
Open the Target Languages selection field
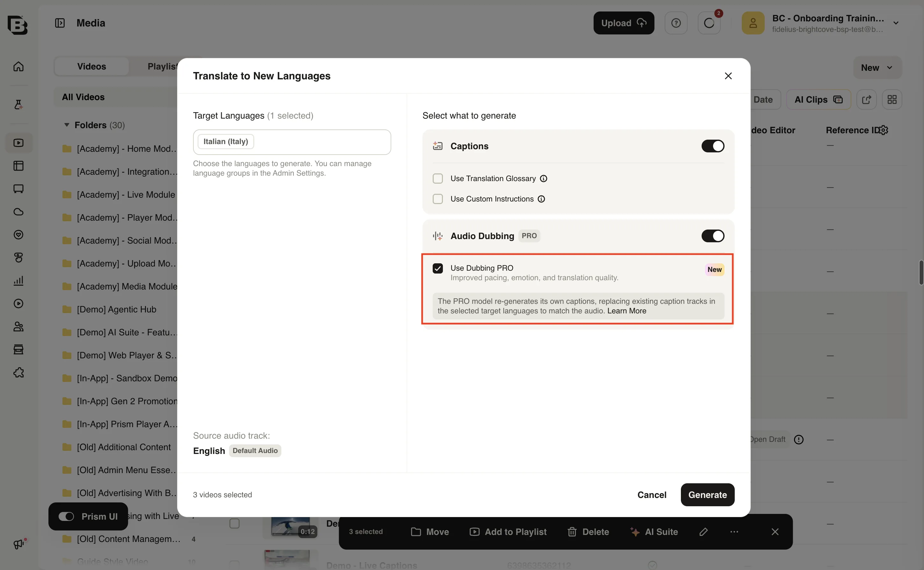click(292, 142)
